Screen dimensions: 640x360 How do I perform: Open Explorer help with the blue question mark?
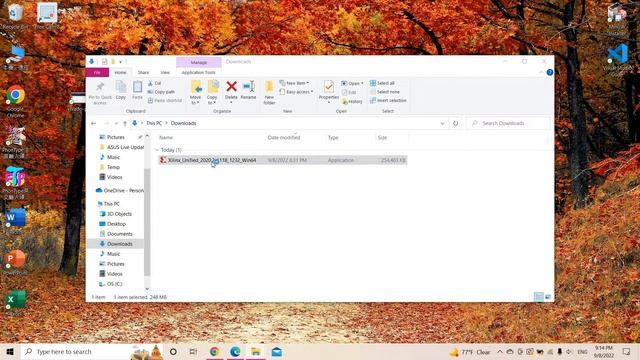(x=550, y=72)
